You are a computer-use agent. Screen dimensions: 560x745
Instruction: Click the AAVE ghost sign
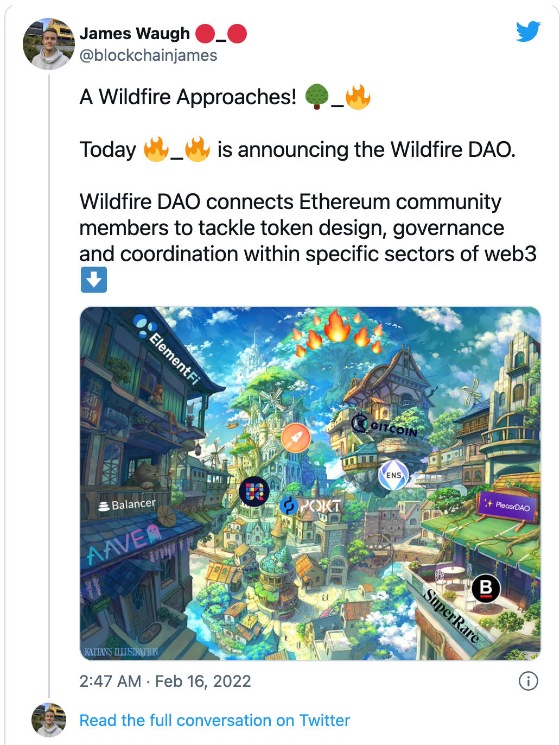pyautogui.click(x=124, y=543)
